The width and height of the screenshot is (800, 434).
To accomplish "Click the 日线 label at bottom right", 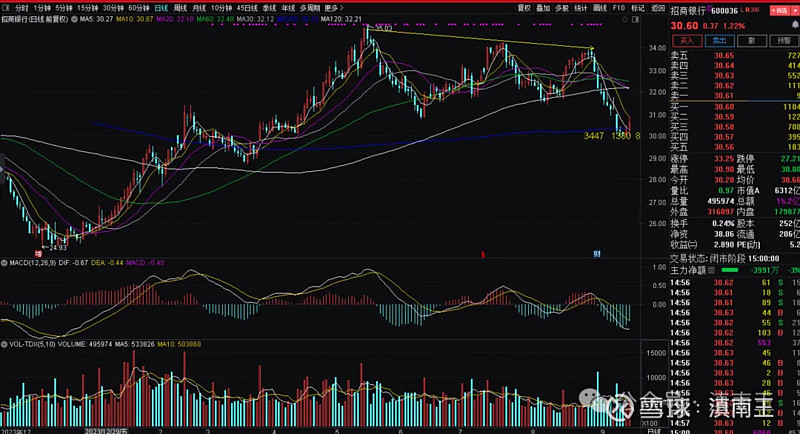I will (654, 431).
